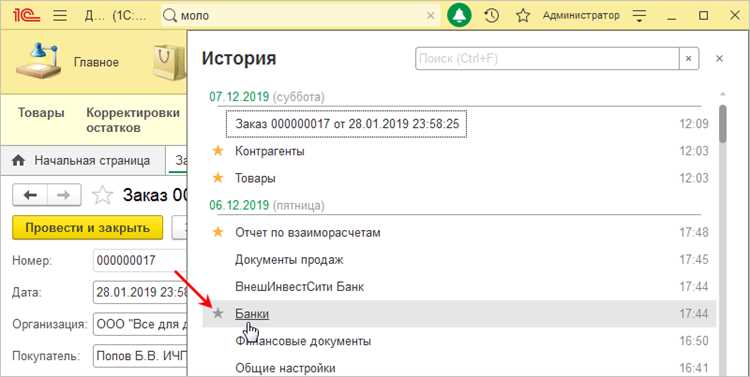This screenshot has height=377, width=750.
Task: Open Контрагенты from history
Action: tap(270, 151)
